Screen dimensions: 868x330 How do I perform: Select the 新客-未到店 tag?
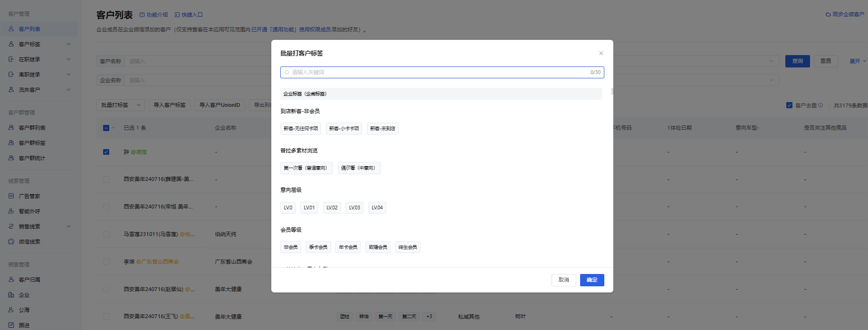pos(382,129)
